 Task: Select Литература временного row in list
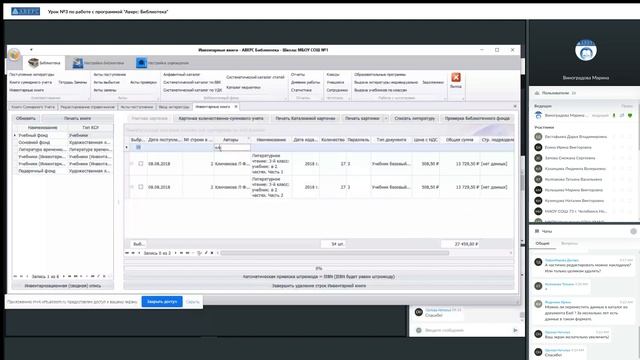tap(63, 149)
